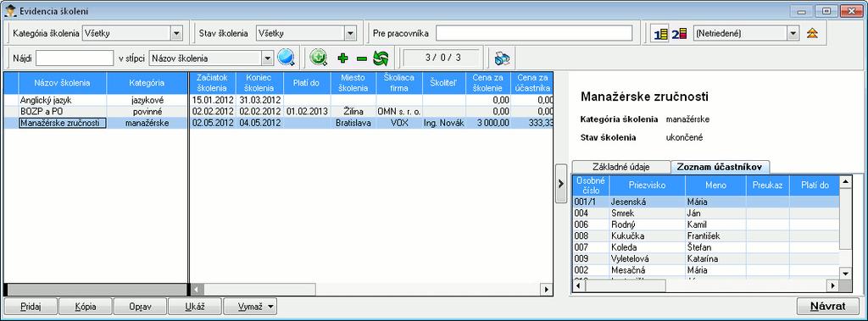Select participant Koleda in the list
This screenshot has width=868, height=321.
706,247
